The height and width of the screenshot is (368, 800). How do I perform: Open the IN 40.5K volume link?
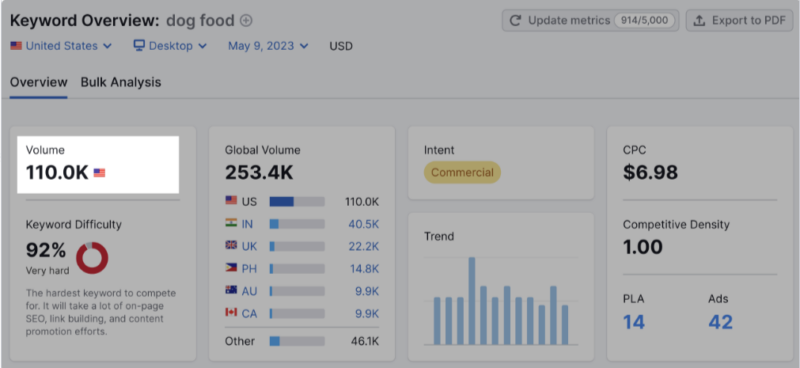pos(364,224)
